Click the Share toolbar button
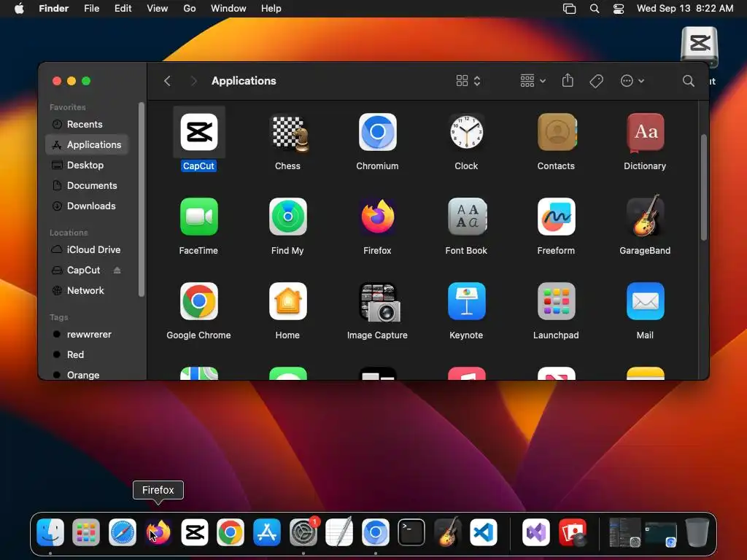 point(568,80)
